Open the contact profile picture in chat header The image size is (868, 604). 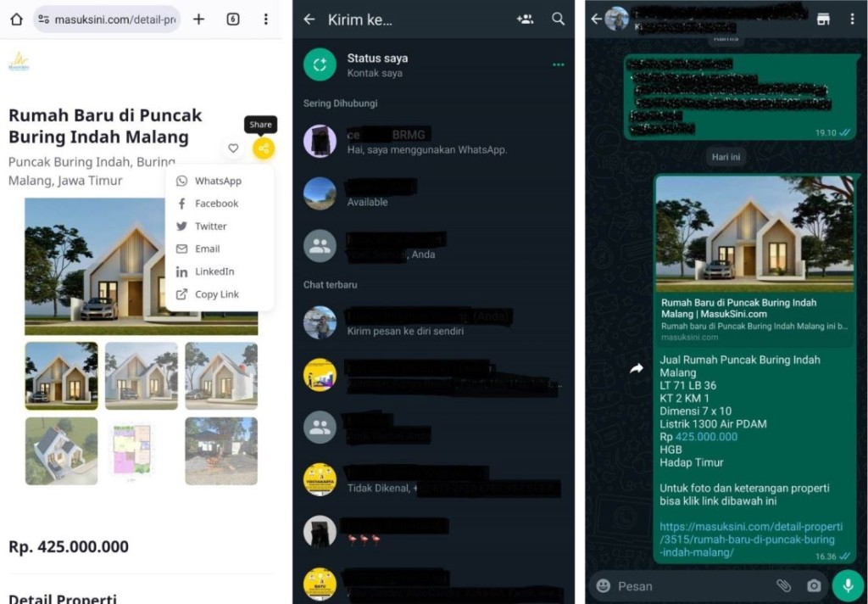[617, 19]
